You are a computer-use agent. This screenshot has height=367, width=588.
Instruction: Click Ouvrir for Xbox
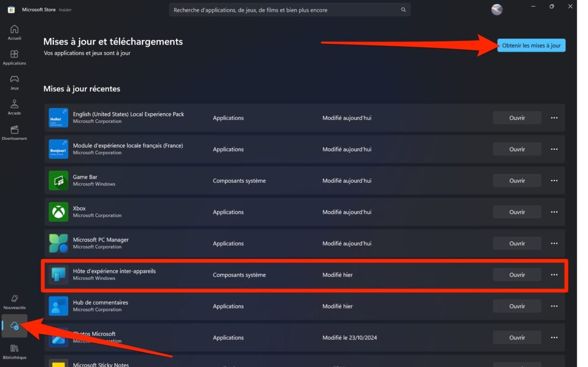tap(517, 212)
